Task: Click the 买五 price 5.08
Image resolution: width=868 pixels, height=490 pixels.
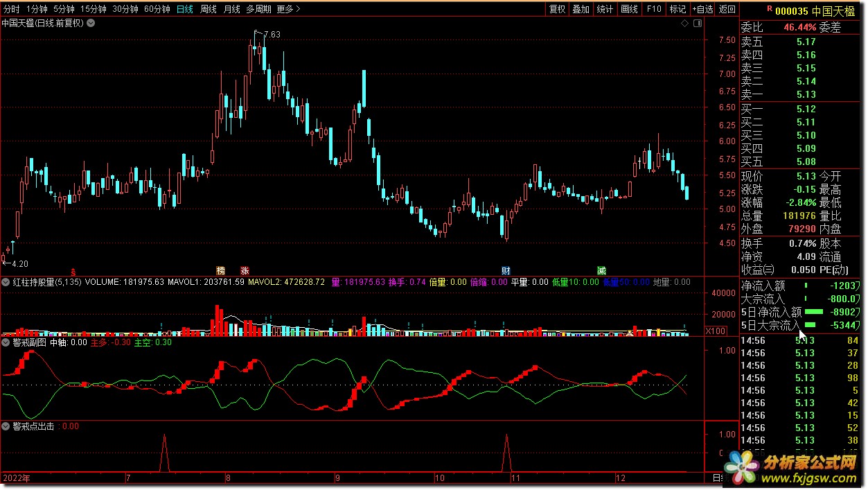Action: pos(806,161)
